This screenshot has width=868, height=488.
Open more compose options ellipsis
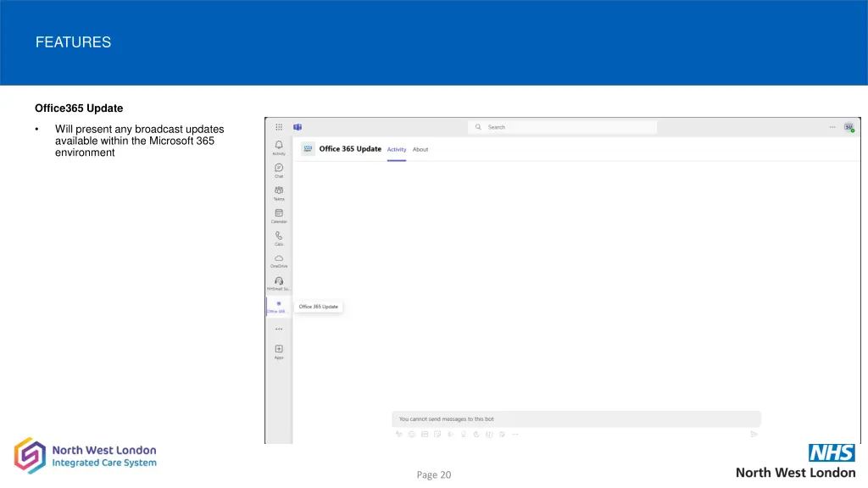coord(515,435)
